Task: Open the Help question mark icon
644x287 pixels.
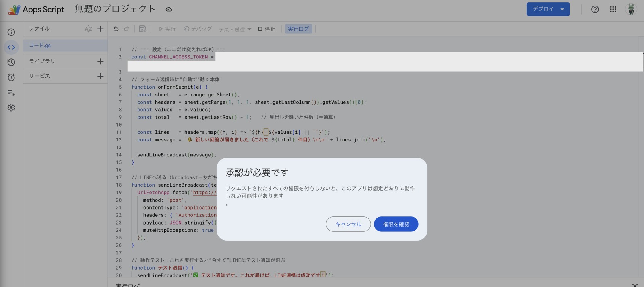Action: 595,9
